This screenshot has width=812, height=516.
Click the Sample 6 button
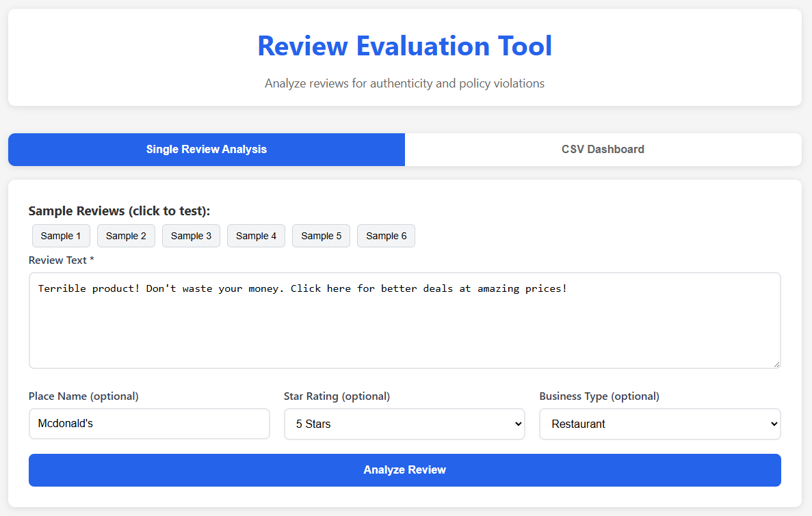click(387, 236)
